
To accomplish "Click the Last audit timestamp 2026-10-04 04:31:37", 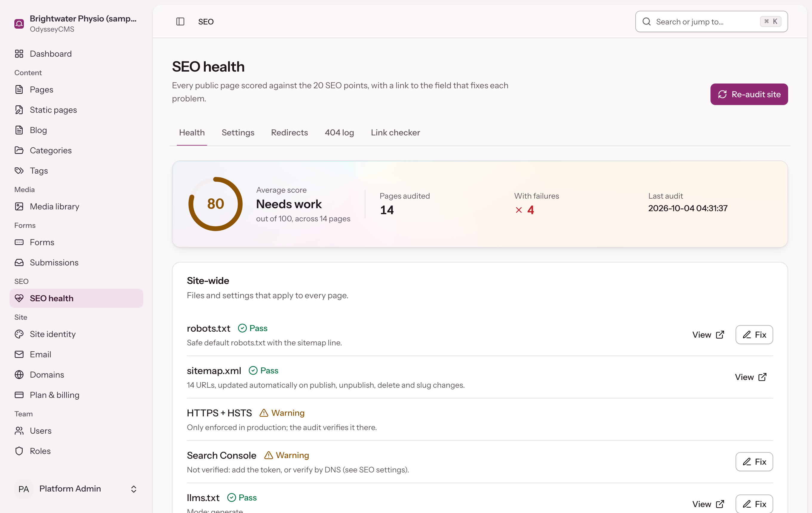I will pyautogui.click(x=688, y=208).
